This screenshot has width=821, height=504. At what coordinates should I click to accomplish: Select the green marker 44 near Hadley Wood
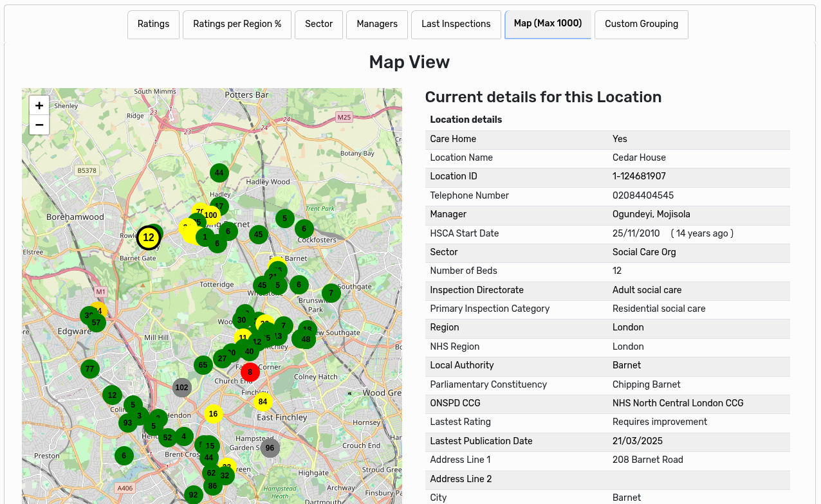pyautogui.click(x=219, y=173)
